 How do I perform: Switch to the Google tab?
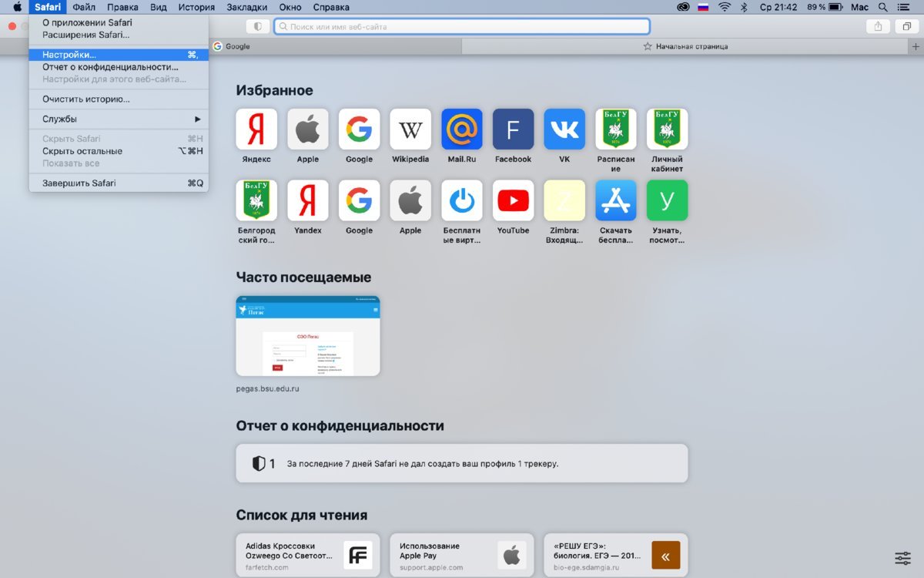coord(335,46)
